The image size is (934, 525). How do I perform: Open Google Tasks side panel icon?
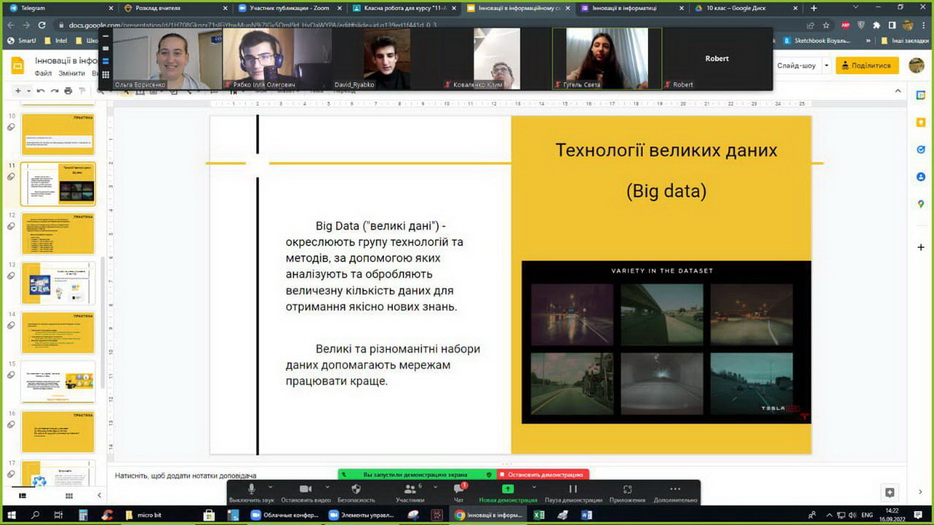921,150
